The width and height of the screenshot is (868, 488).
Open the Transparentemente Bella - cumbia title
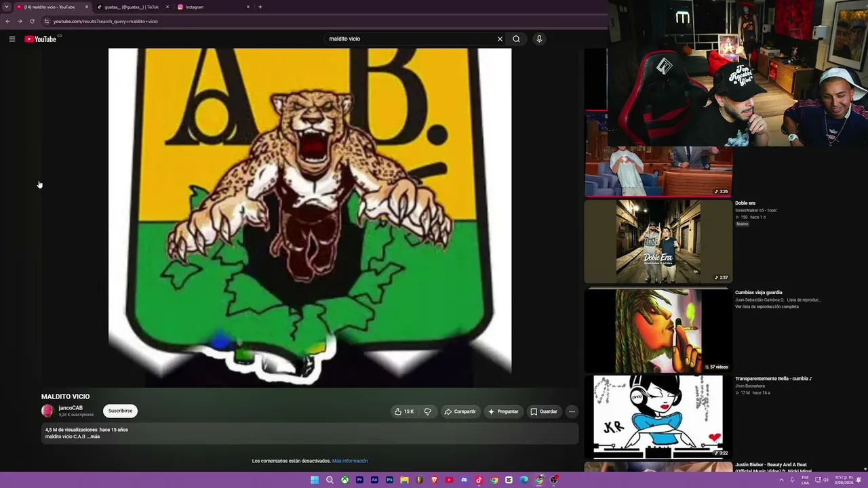(x=774, y=379)
